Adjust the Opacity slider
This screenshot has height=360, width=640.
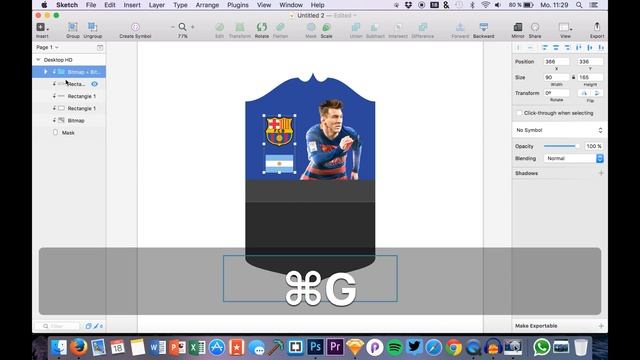pos(561,146)
